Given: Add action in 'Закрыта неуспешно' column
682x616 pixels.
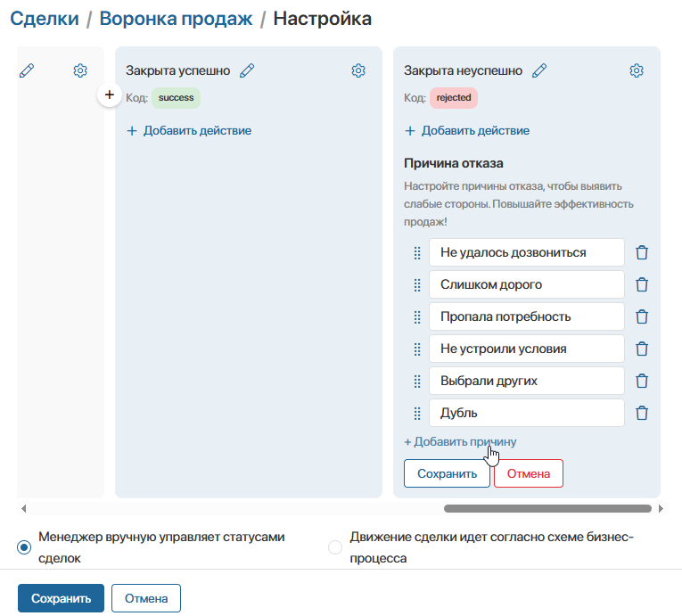Looking at the screenshot, I should click(467, 130).
